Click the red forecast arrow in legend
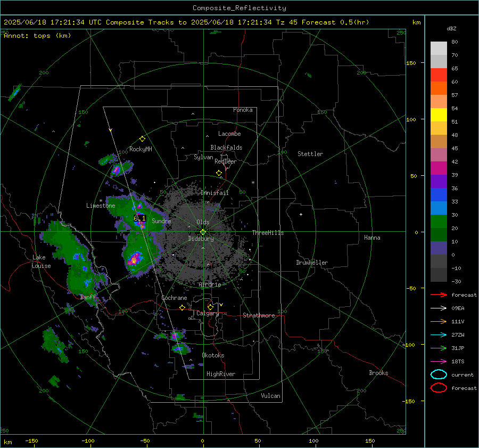The width and height of the screenshot is (479, 448). [x=439, y=295]
